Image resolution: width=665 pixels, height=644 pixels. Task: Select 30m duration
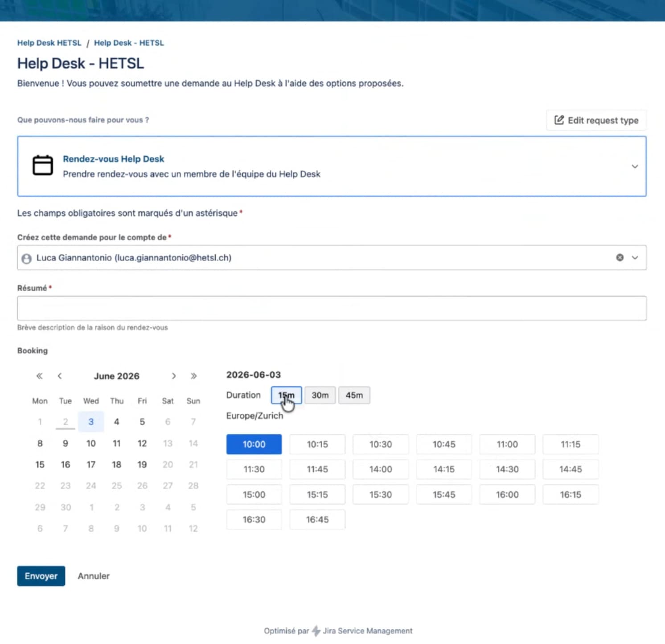click(320, 395)
